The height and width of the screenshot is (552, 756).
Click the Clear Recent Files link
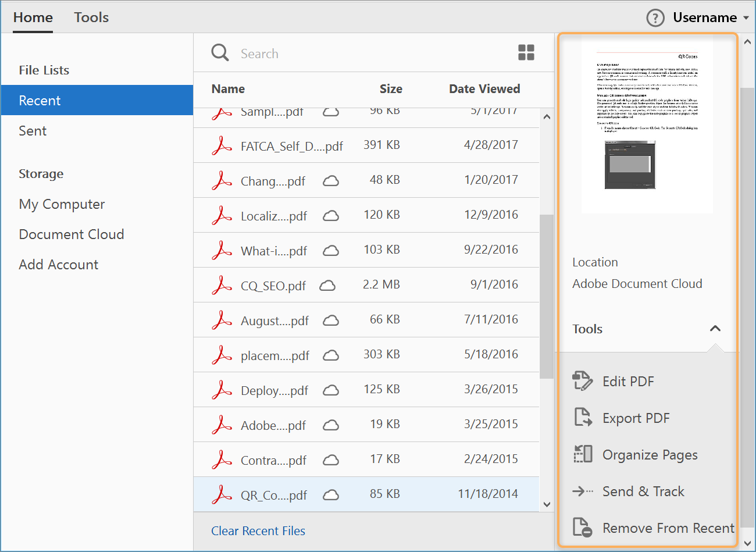point(258,530)
